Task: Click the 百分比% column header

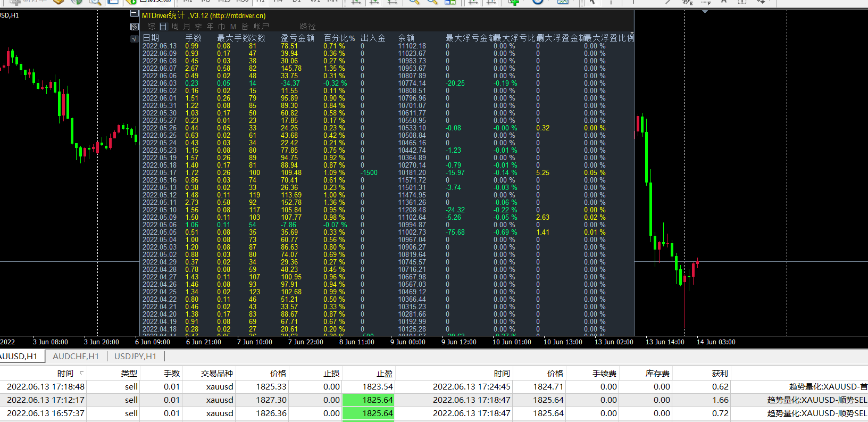Action: click(339, 38)
